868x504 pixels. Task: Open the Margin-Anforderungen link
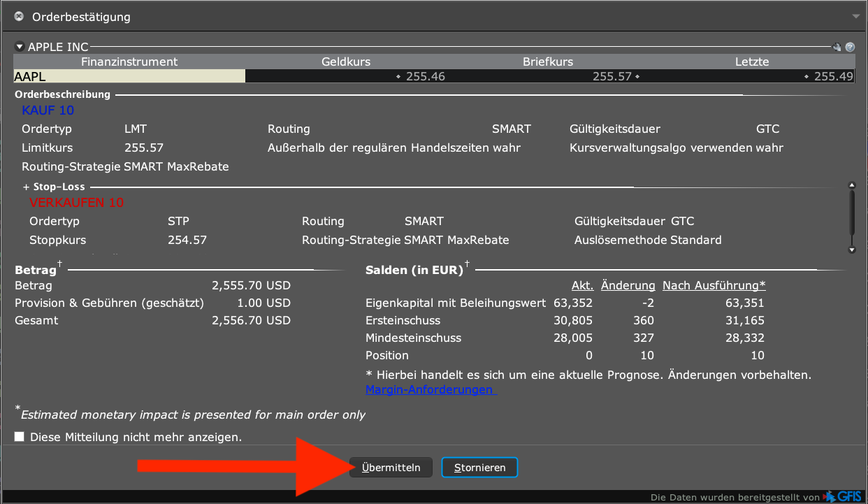(x=430, y=389)
